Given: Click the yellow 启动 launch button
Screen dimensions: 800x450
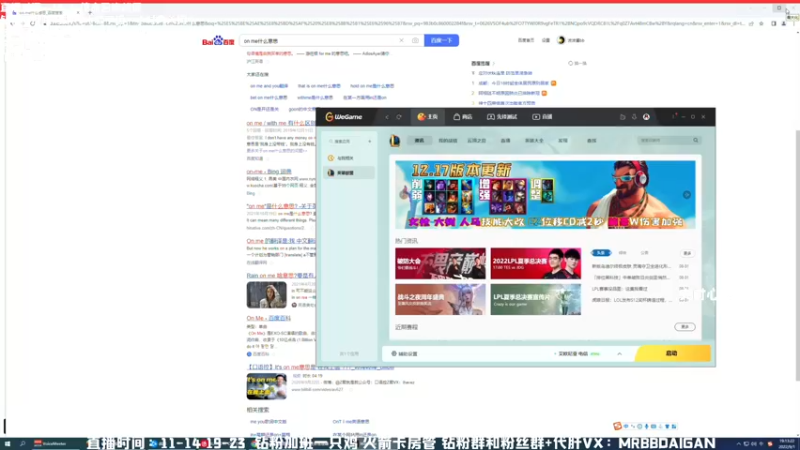Looking at the screenshot, I should point(672,353).
